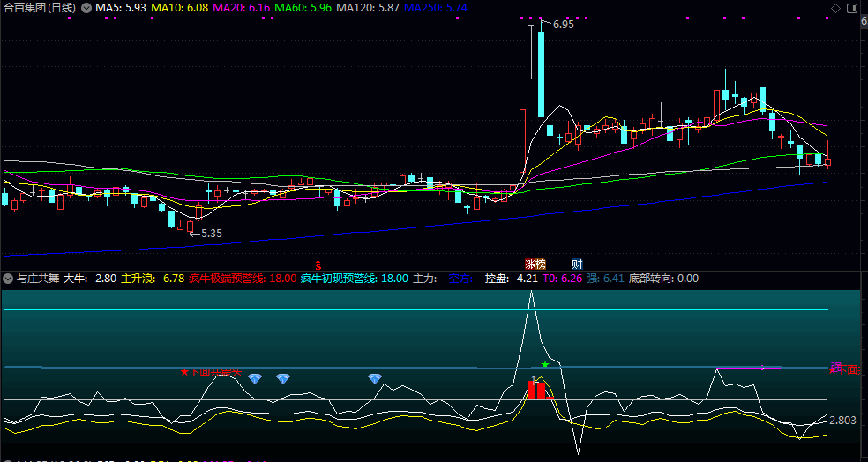Click the second blue diamond signal icon
Viewport: 868px width, 462px height.
[282, 378]
